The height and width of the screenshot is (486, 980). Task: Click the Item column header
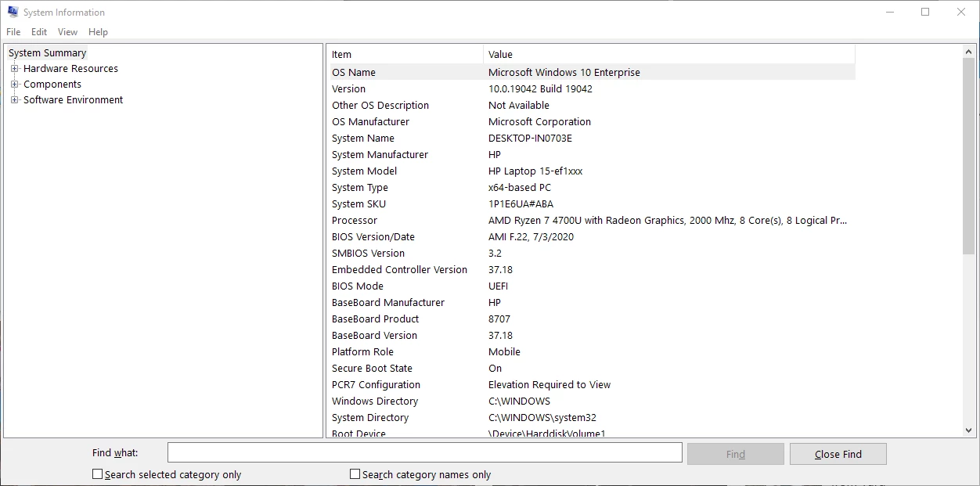tap(405, 54)
